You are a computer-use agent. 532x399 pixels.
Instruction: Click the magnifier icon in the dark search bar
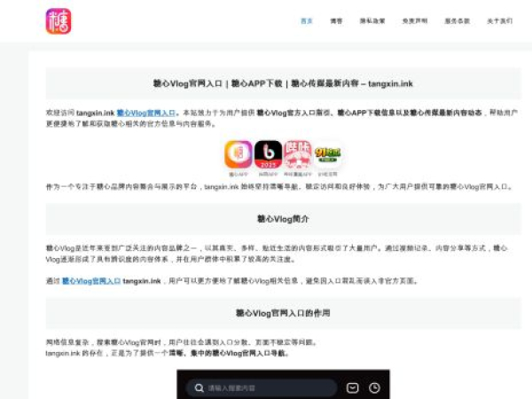[199, 387]
